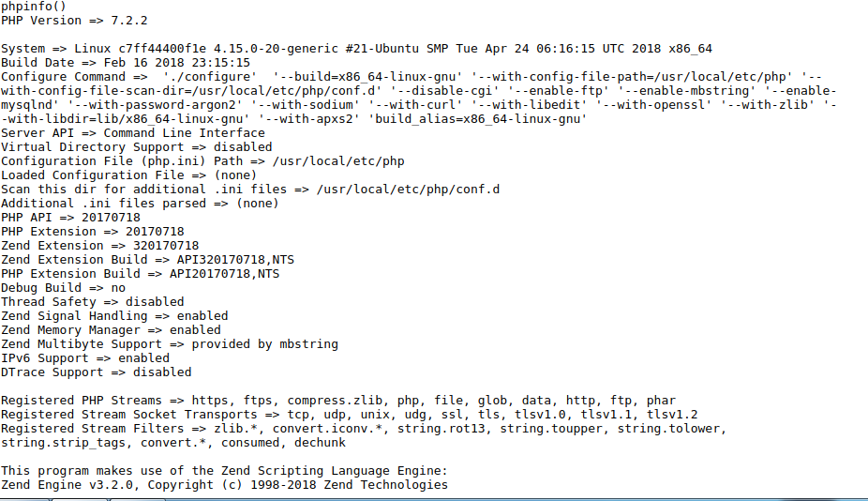This screenshot has height=501, width=868.
Task: Click the /usr/local/etc/php/conf.d scan dir path
Action: tap(408, 190)
